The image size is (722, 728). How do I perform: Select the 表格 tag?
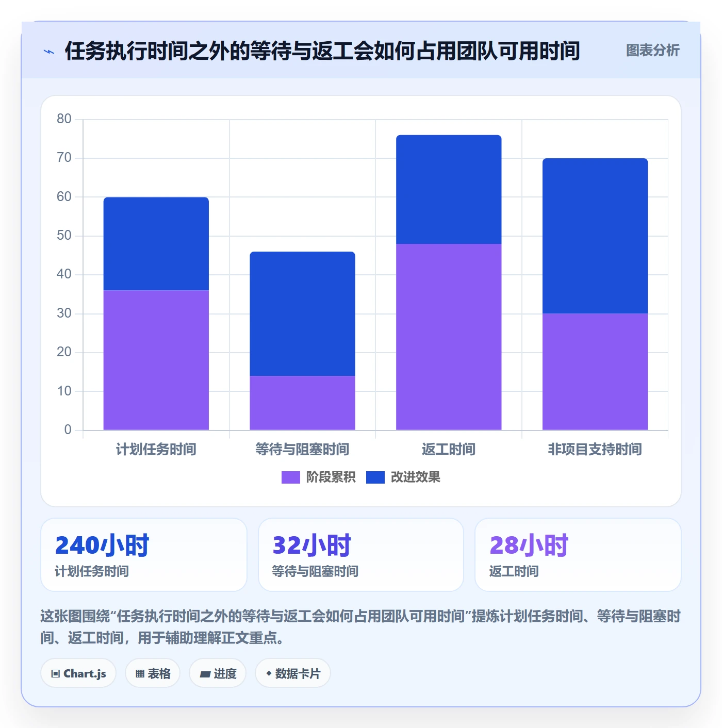click(x=153, y=673)
